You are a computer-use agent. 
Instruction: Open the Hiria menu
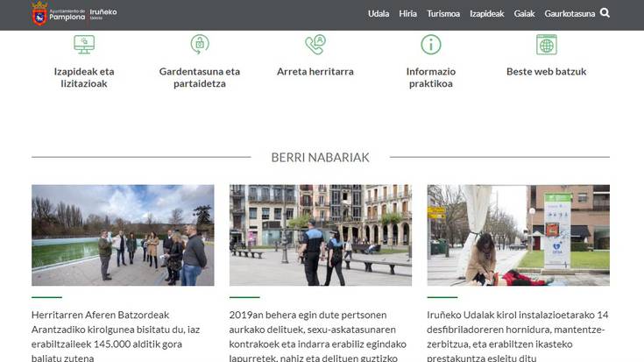pyautogui.click(x=407, y=13)
